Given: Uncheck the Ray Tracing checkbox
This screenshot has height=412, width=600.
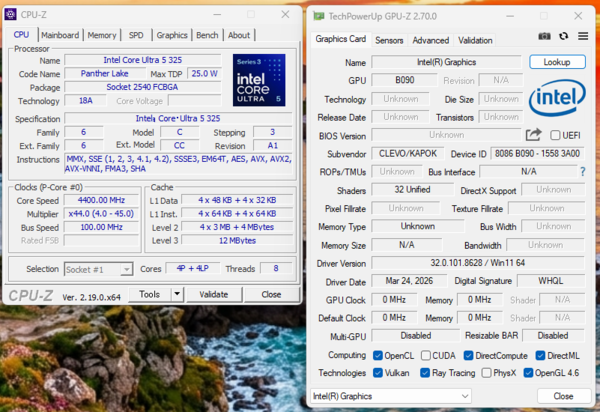Looking at the screenshot, I should (425, 373).
